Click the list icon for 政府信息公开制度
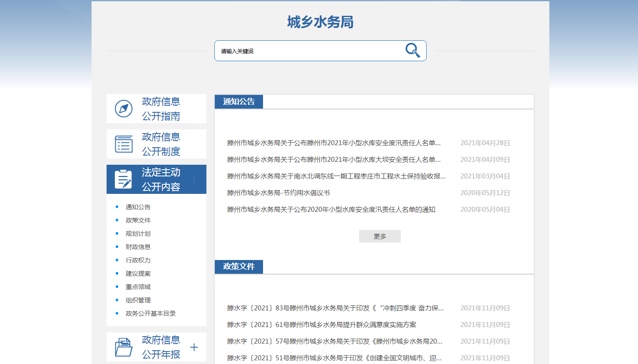The image size is (638, 364). click(124, 144)
